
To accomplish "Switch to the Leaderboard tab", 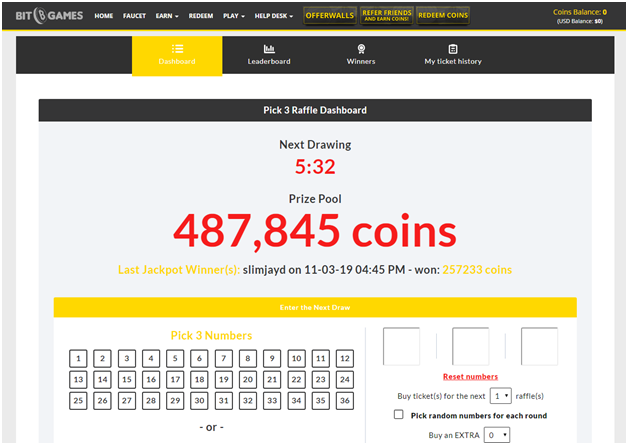I will pyautogui.click(x=269, y=56).
